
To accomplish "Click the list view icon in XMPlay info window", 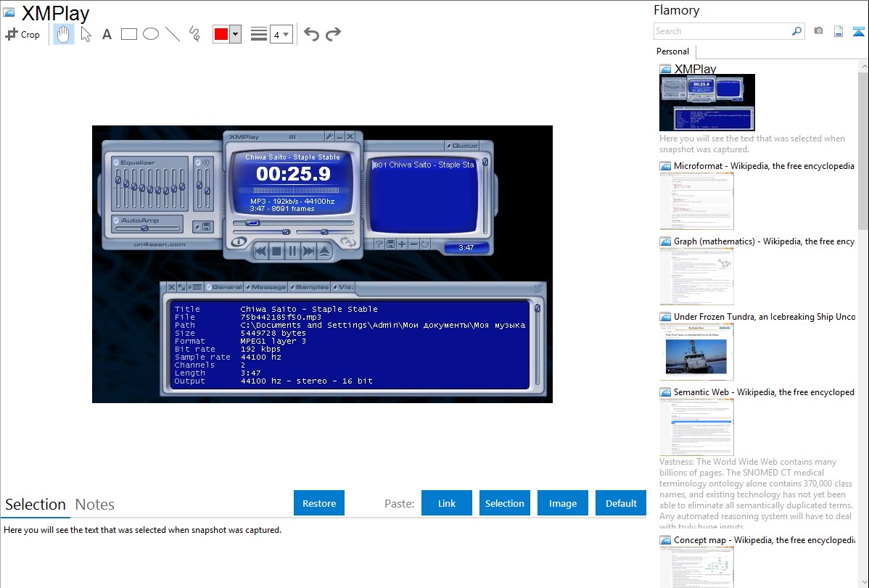I will coord(196,287).
